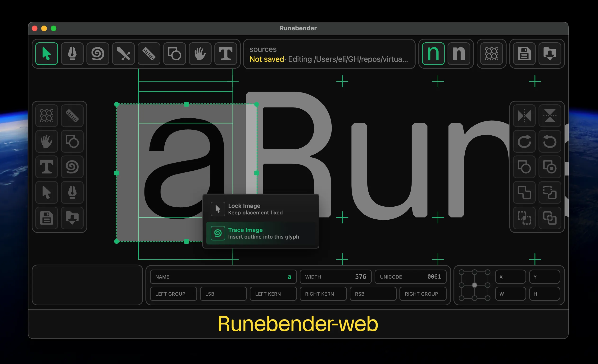Click the LEFT KERN field
Screen dimensions: 598x364
[273, 294]
